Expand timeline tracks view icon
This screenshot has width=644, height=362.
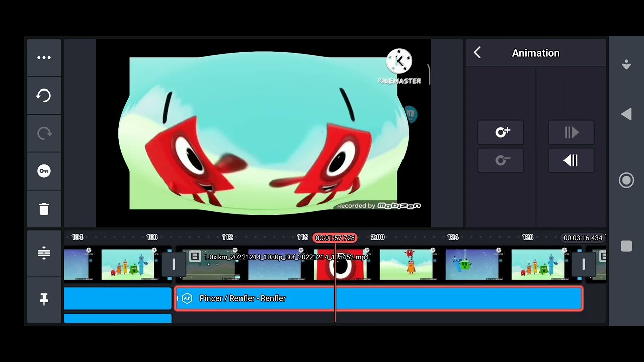tap(44, 253)
